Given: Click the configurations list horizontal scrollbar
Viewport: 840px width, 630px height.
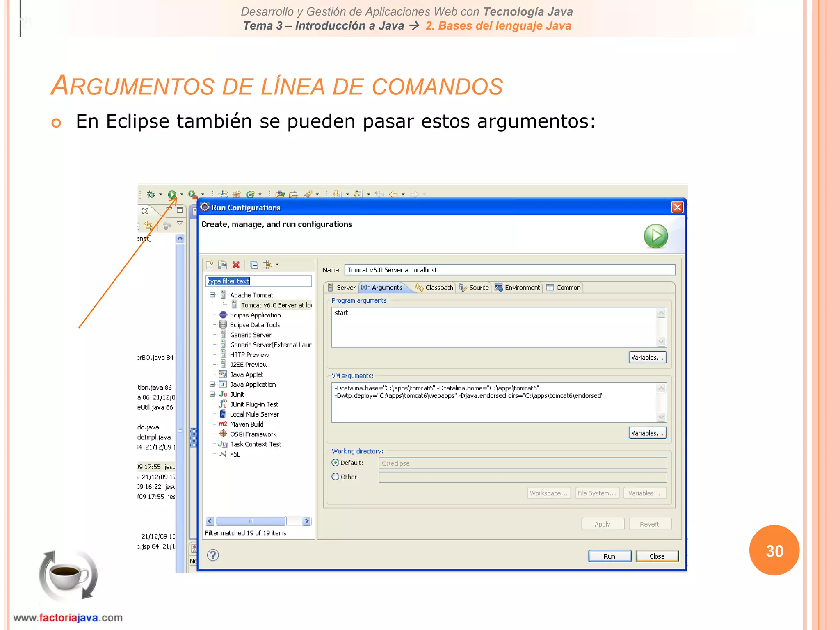Looking at the screenshot, I should [x=251, y=521].
